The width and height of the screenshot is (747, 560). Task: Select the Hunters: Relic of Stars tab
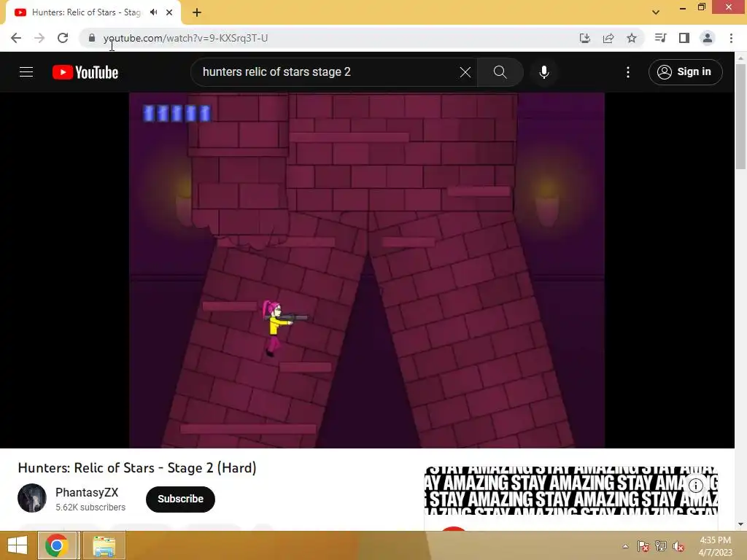tap(86, 12)
